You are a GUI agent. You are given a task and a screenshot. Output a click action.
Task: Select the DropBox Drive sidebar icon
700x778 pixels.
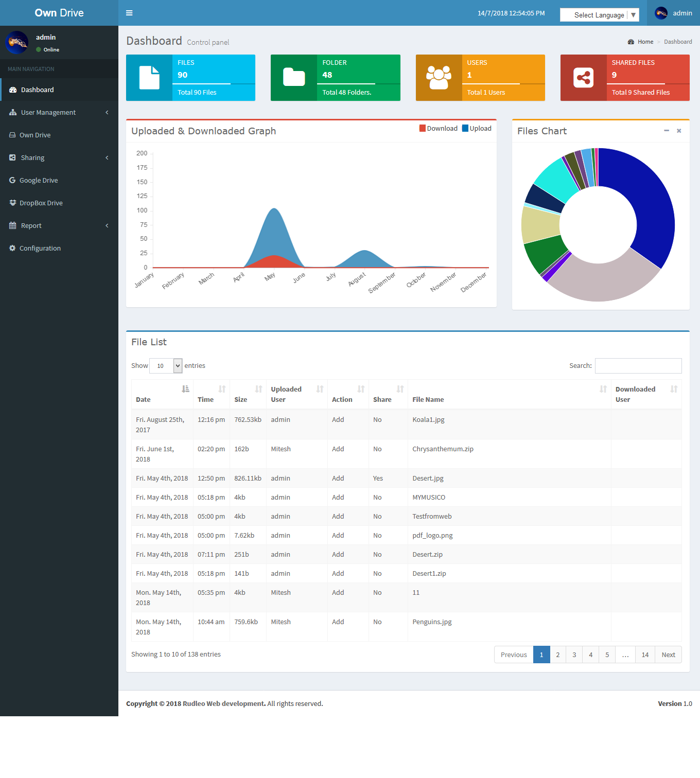click(12, 203)
